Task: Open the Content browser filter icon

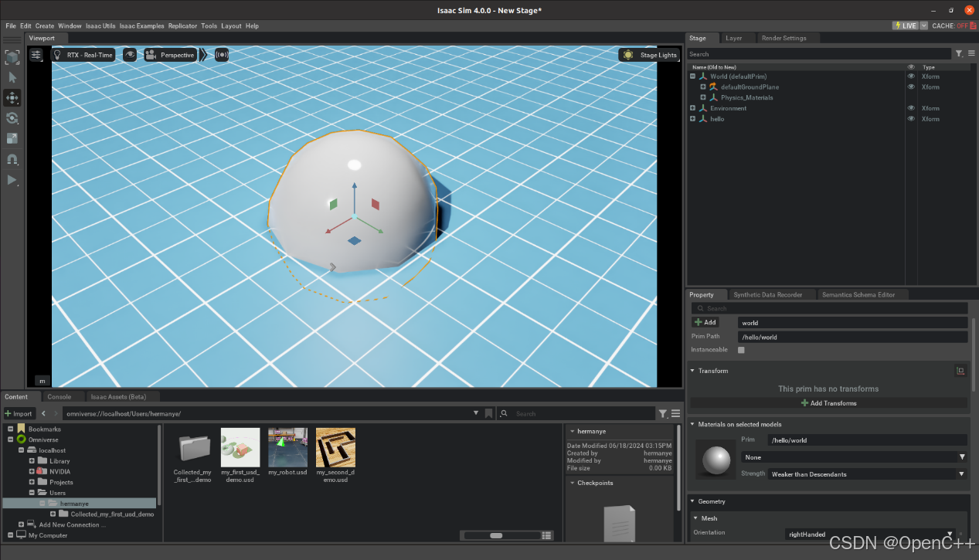Action: click(x=663, y=414)
